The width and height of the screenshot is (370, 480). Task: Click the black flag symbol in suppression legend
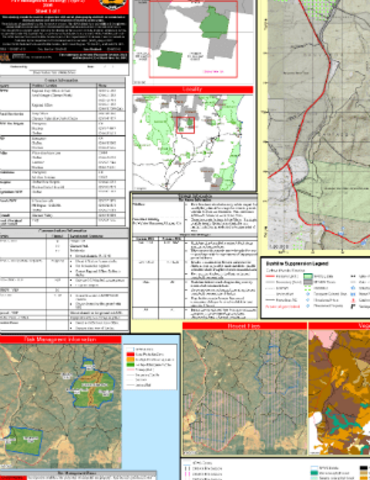[353, 306]
